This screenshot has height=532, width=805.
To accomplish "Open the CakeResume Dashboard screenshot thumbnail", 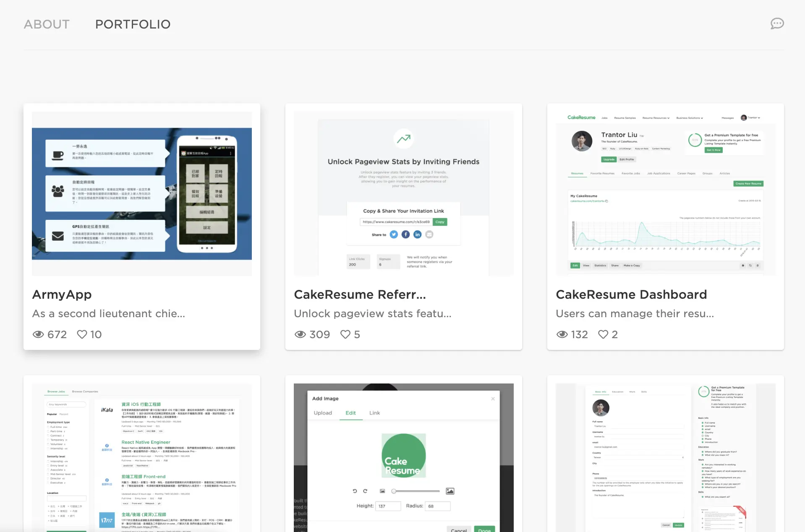I will pyautogui.click(x=666, y=194).
